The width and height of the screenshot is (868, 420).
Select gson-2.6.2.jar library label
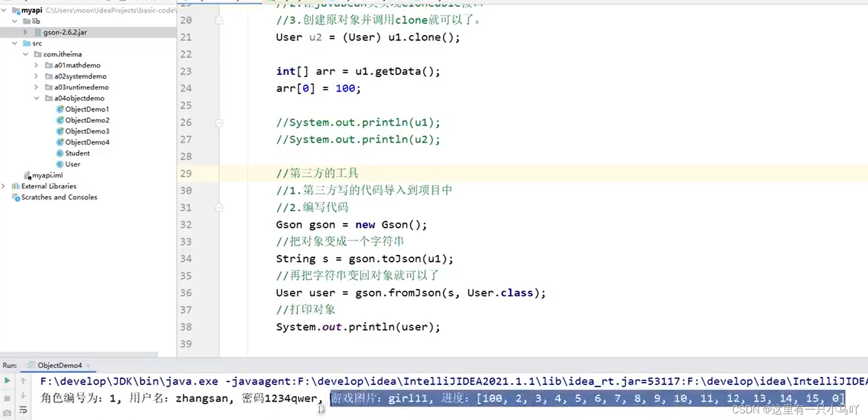click(65, 32)
